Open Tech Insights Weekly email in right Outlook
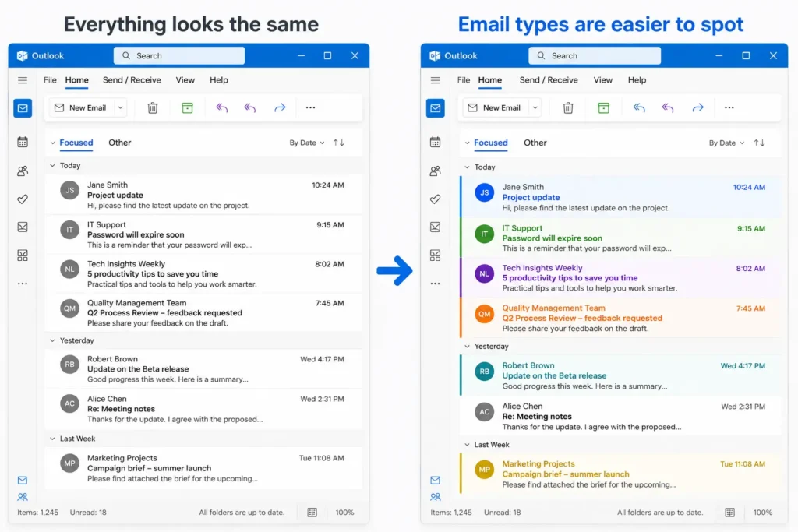The width and height of the screenshot is (798, 532). pos(620,278)
